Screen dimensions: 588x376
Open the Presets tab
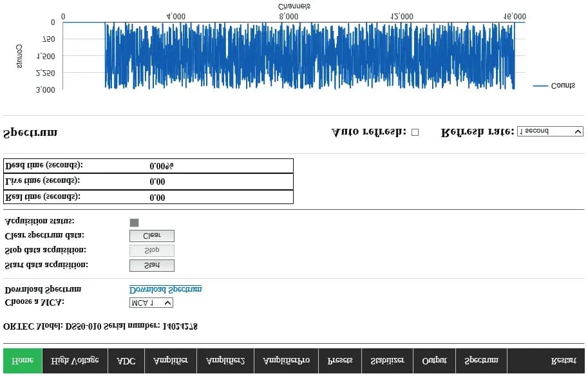pyautogui.click(x=340, y=361)
